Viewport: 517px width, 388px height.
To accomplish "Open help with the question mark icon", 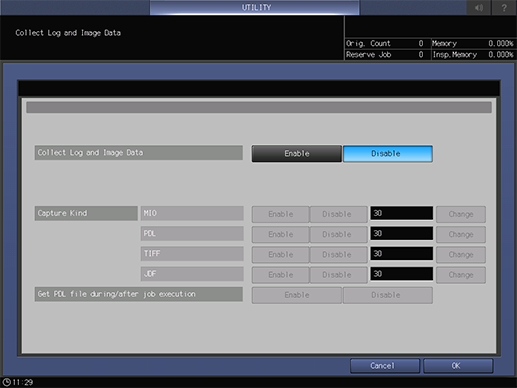I will [x=504, y=7].
